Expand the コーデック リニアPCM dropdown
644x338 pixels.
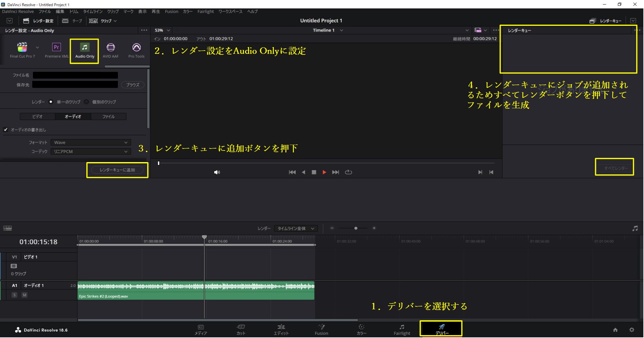pyautogui.click(x=91, y=151)
